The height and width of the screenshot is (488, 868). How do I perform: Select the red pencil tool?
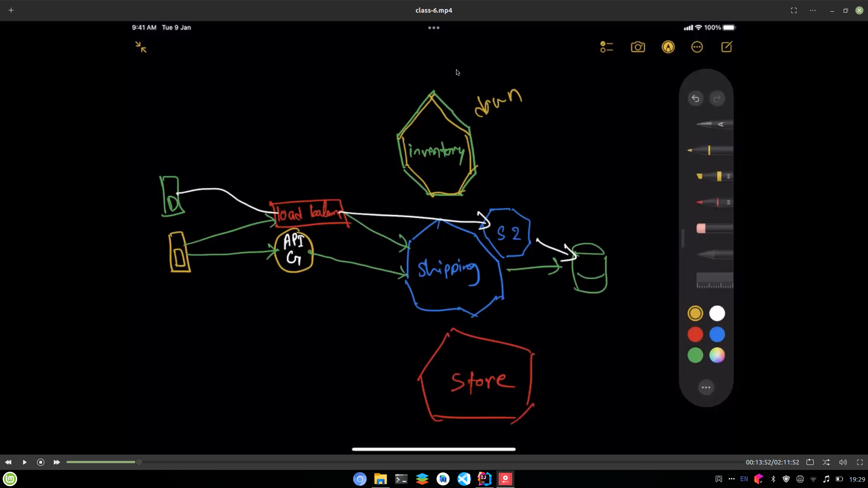(715, 202)
